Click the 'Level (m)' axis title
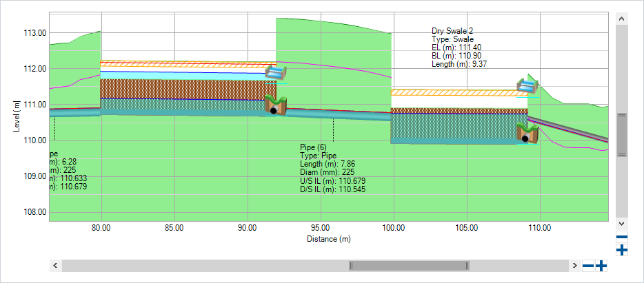 17,116
